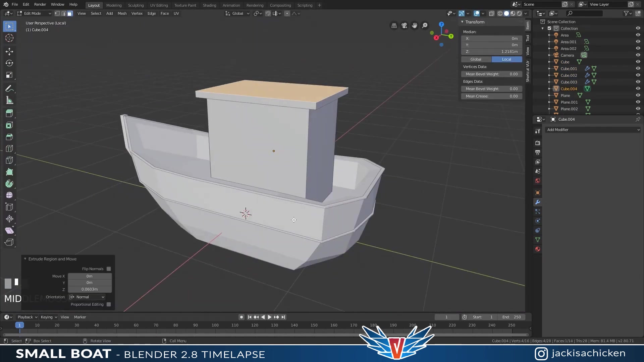This screenshot has width=644, height=362.
Task: Click the Sculpt Mode icon
Action: [136, 5]
